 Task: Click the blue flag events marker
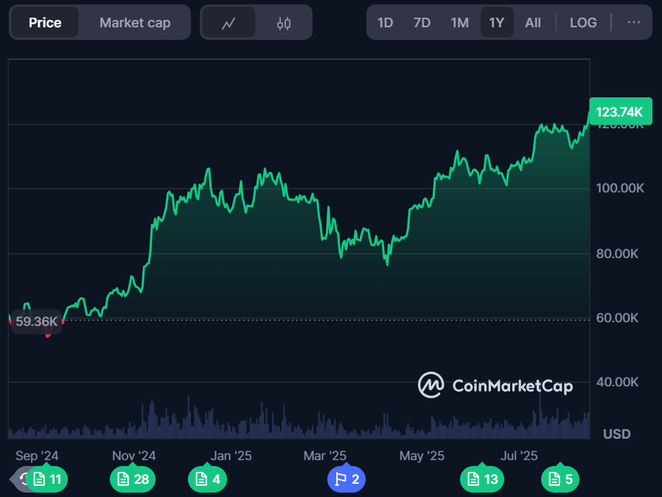pyautogui.click(x=347, y=480)
